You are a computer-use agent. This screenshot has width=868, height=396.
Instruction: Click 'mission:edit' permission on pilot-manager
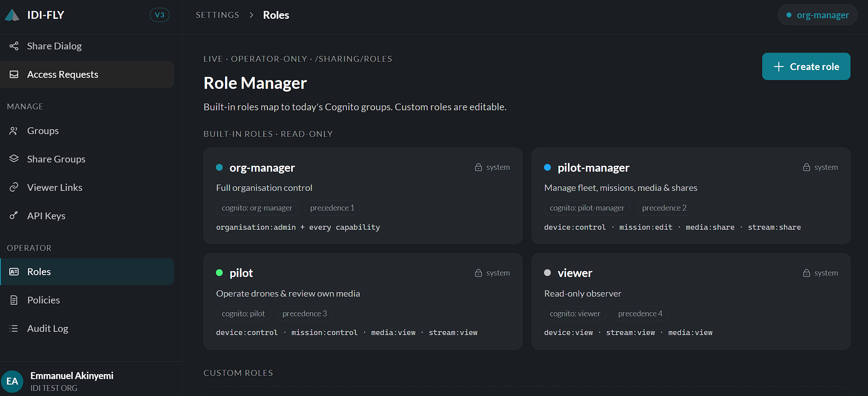point(646,227)
